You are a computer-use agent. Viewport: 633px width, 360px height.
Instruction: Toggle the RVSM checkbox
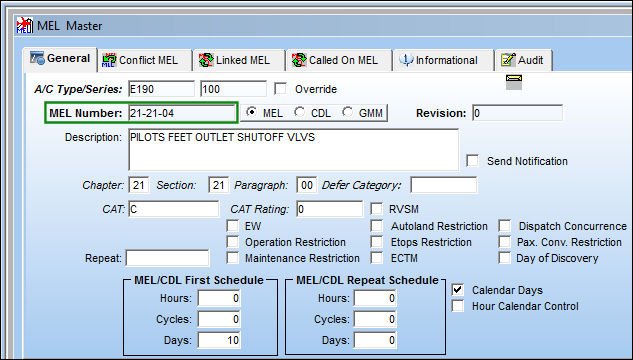click(x=377, y=209)
